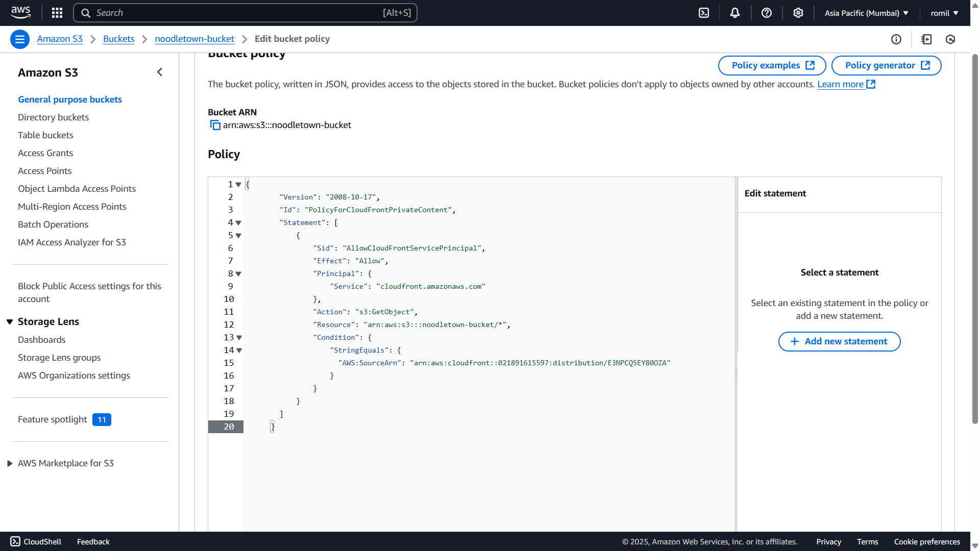Click the "Action": "s3:GetObject" line
This screenshot has height=551, width=980.
click(365, 312)
